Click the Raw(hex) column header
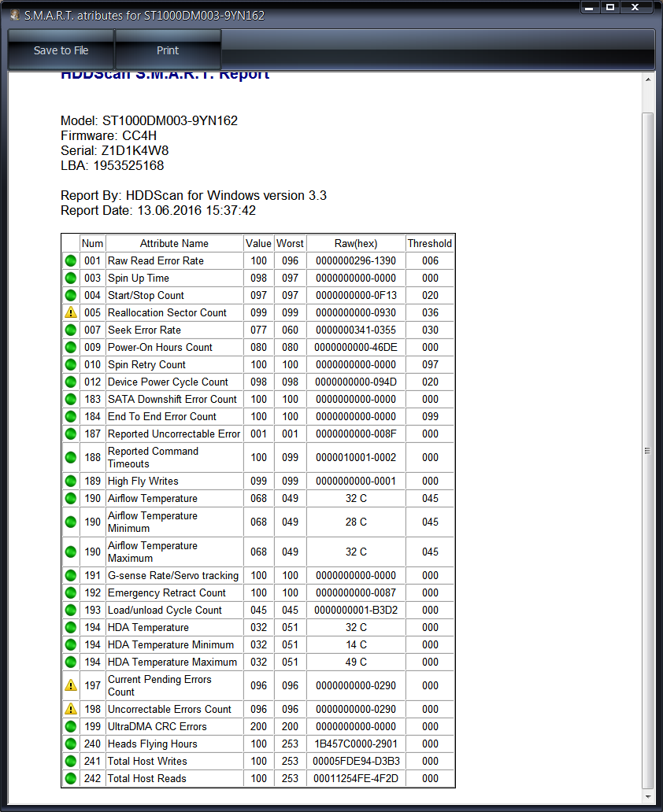This screenshot has width=663, height=812. [356, 243]
